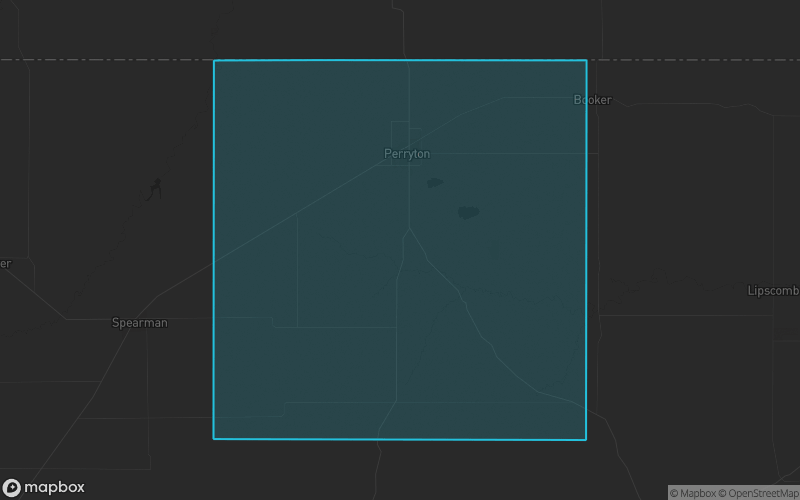Image resolution: width=800 pixels, height=500 pixels.
Task: Click the small lake just below Perryton
Action: [x=435, y=183]
